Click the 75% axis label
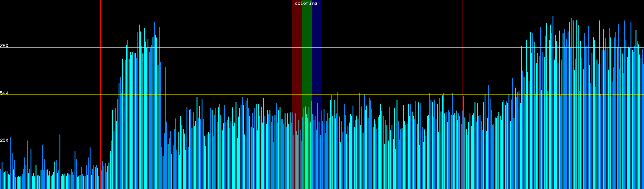This screenshot has width=644, height=189. [4, 46]
